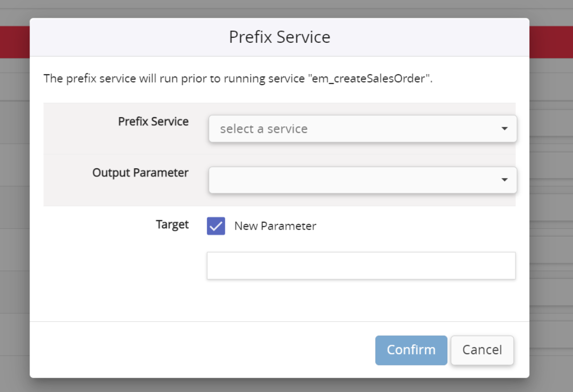
Task: Cancel the Prefix Service dialog
Action: pyautogui.click(x=482, y=350)
